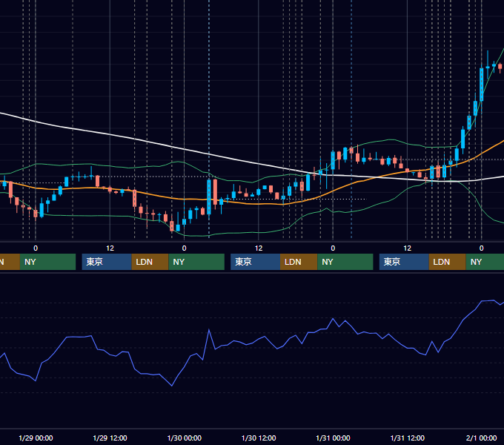The image size is (504, 445).
Task: Select the NY session block ending near 1/30 00:00
Action: pos(196,262)
